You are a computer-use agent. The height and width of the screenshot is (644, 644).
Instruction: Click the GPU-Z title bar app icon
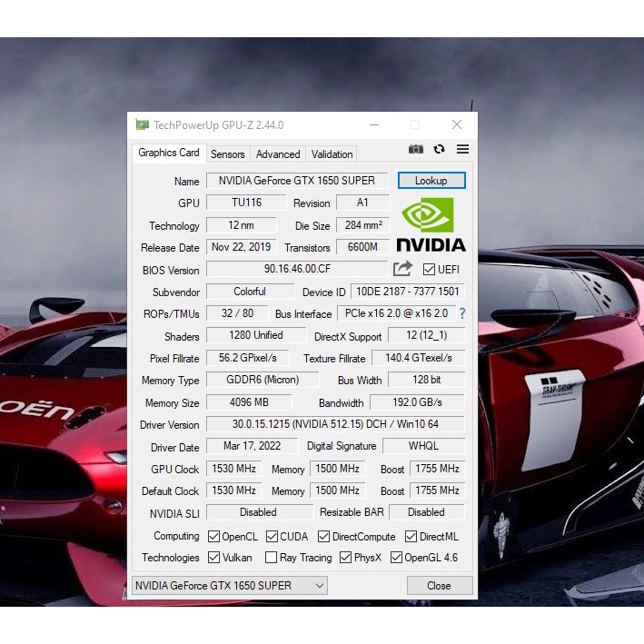pyautogui.click(x=142, y=124)
